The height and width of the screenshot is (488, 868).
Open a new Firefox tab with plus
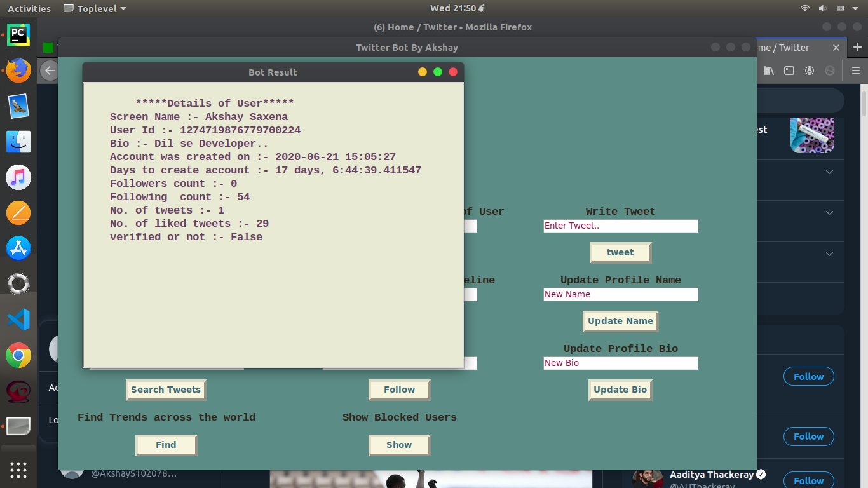858,48
